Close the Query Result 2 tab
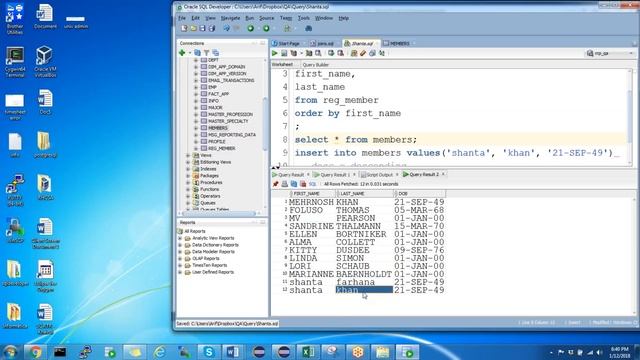640x360 pixels. [x=443, y=175]
